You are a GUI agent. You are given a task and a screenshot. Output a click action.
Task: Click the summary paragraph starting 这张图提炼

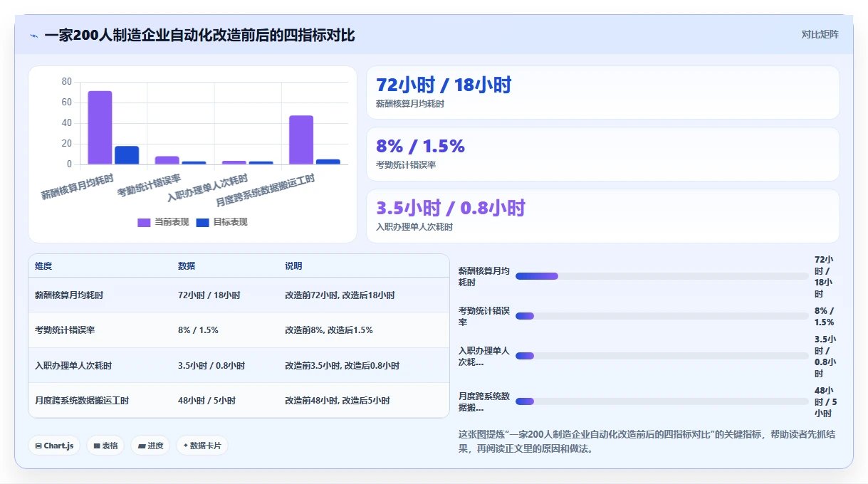click(x=647, y=441)
